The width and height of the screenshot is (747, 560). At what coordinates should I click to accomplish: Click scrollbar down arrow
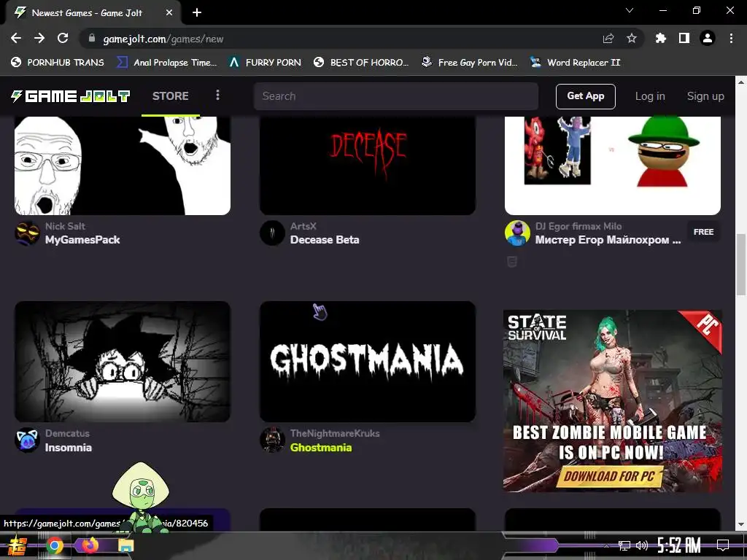tap(741, 525)
